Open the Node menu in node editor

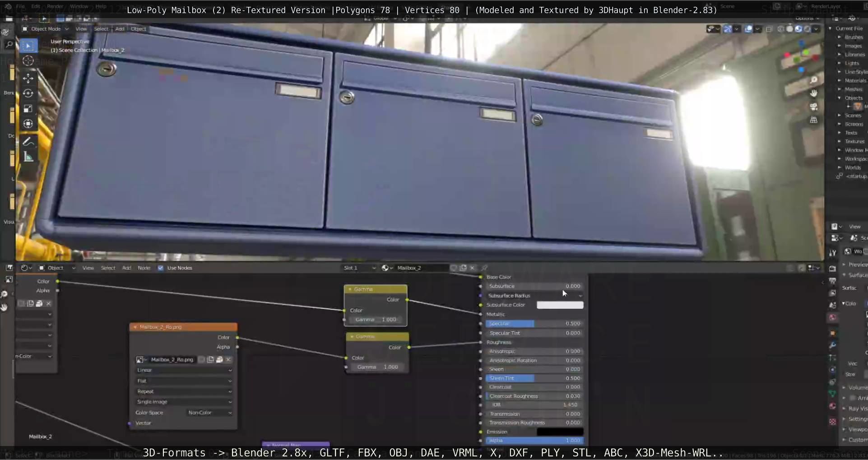tap(144, 268)
